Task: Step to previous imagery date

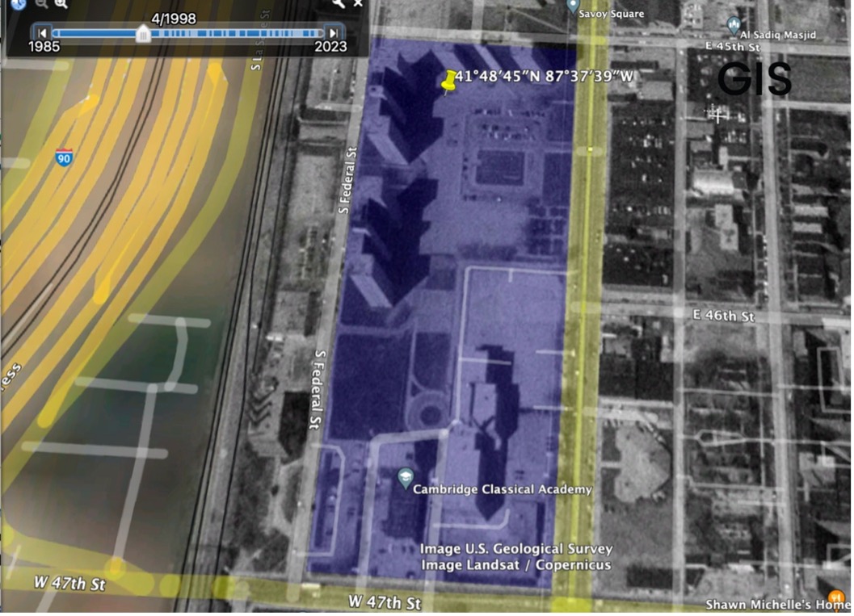Action: click(x=41, y=33)
